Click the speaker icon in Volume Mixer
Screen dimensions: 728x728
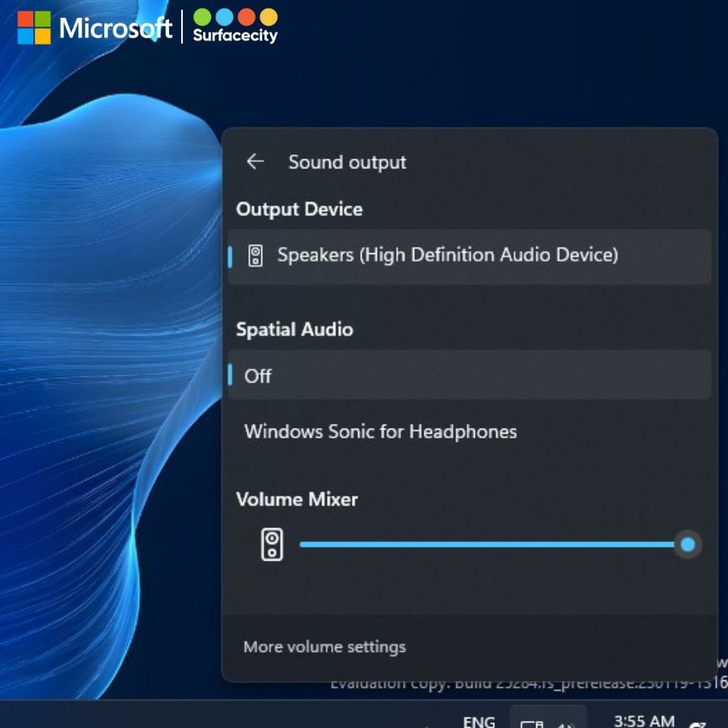click(273, 544)
